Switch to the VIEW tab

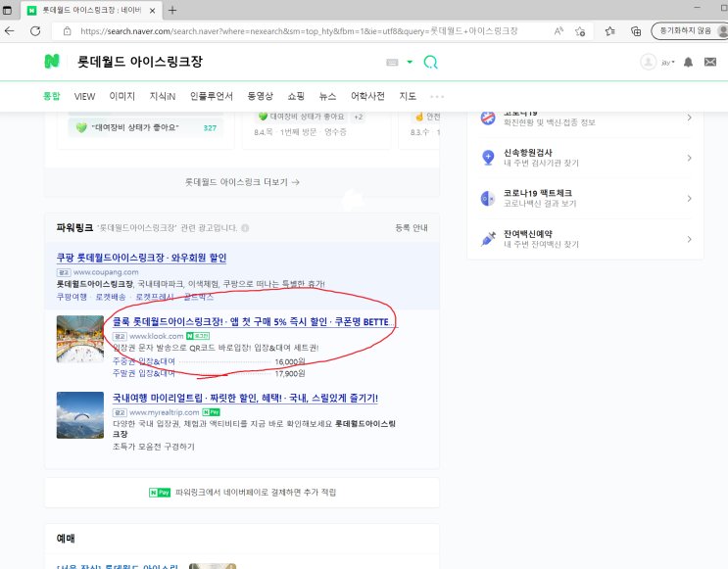pos(84,96)
